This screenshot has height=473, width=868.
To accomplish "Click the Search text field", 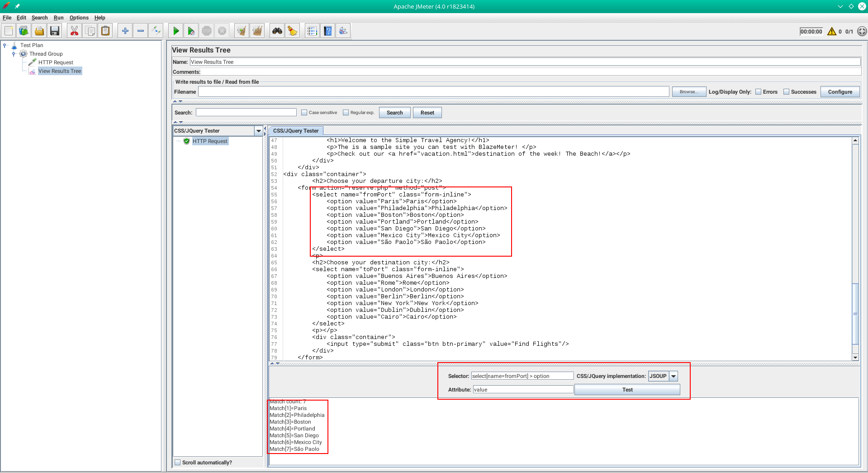I will click(x=246, y=113).
